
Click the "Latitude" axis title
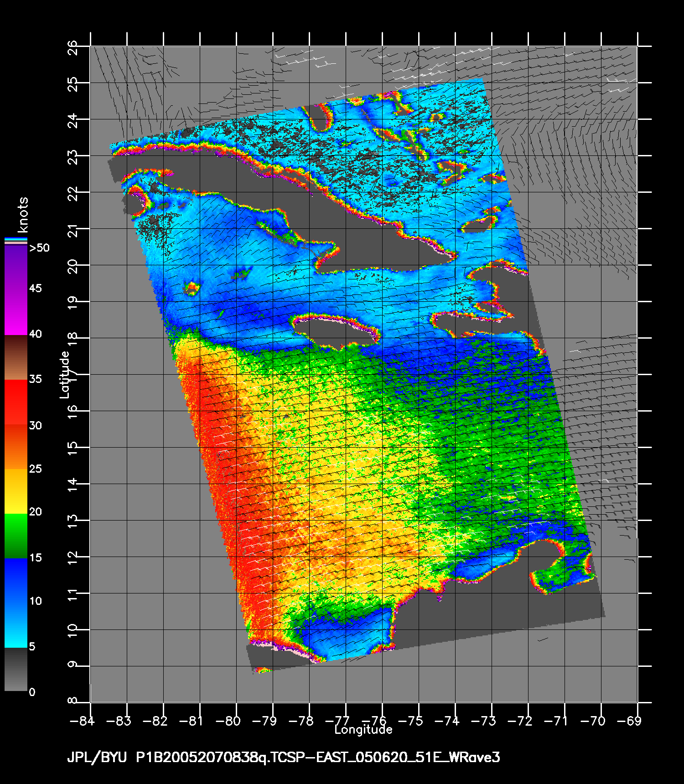pyautogui.click(x=65, y=374)
